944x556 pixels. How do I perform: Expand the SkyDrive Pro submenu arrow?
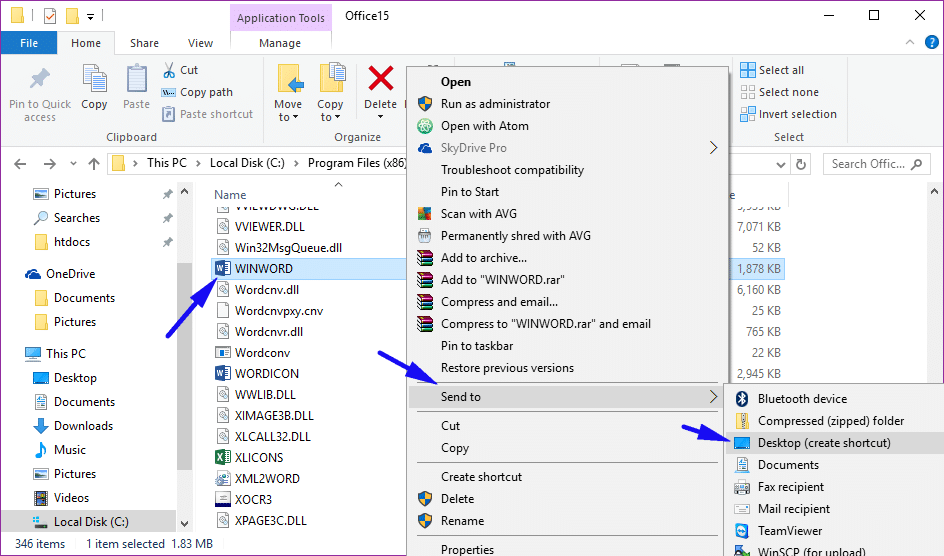(713, 147)
